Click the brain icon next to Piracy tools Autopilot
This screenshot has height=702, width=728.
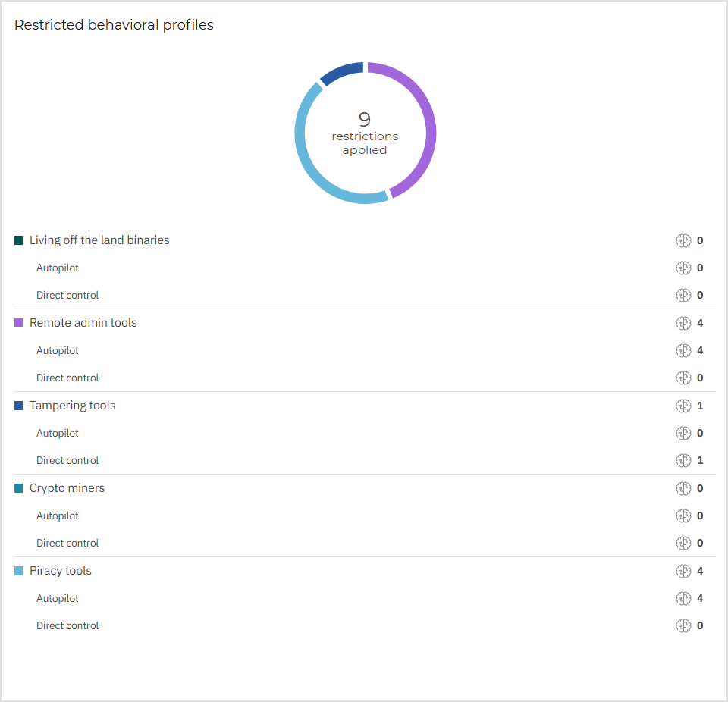click(x=683, y=598)
